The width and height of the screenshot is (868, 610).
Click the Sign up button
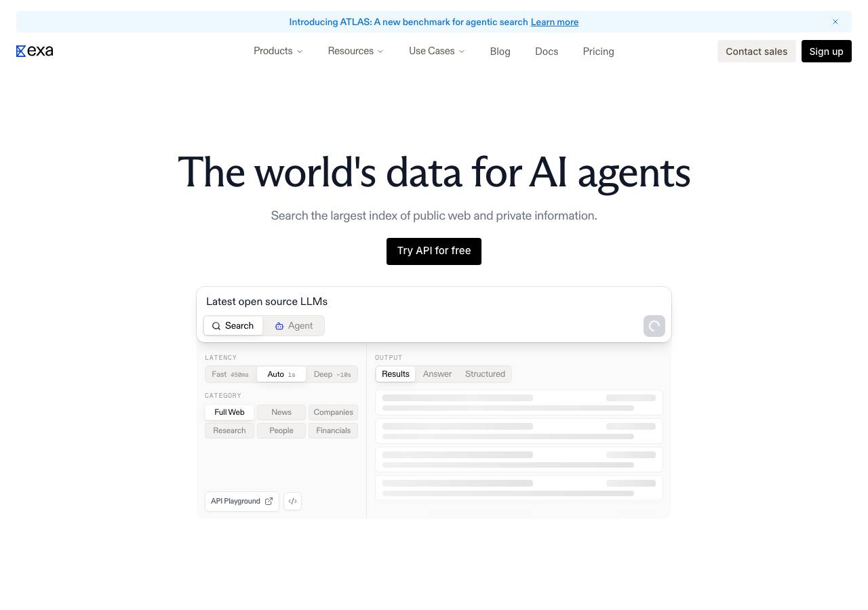[827, 52]
